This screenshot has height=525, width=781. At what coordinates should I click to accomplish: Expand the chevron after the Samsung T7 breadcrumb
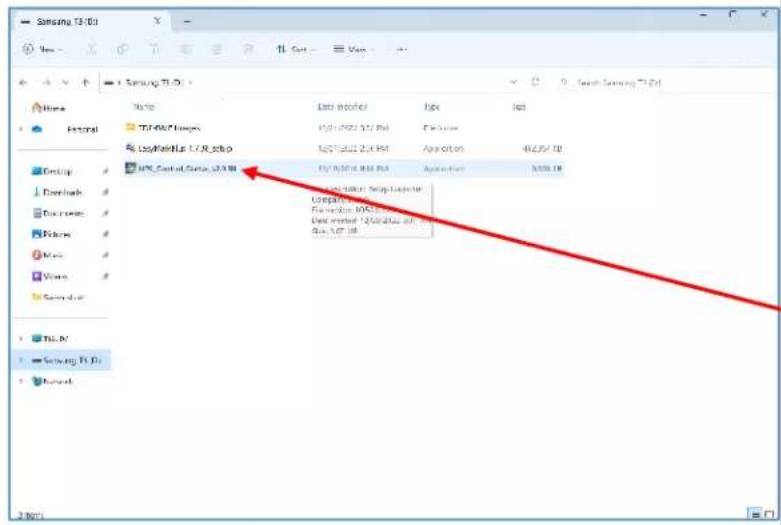coord(190,83)
